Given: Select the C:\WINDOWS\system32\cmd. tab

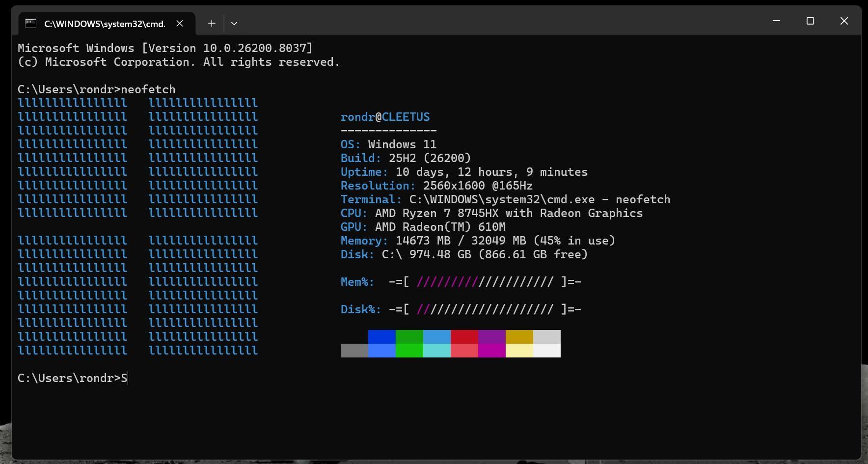Looking at the screenshot, I should click(105, 24).
